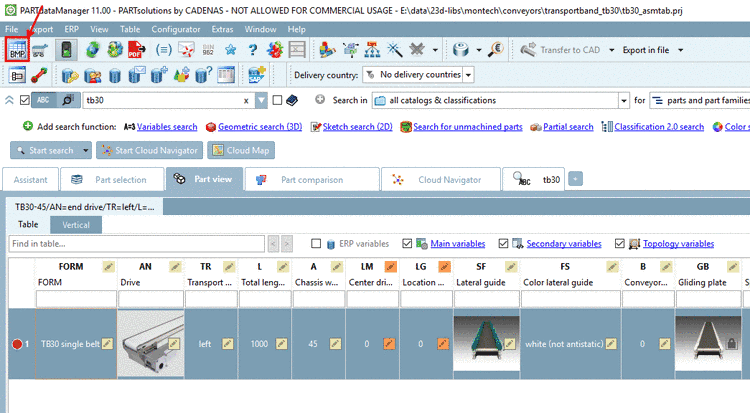Click the euro magnifier price search icon
This screenshot has height=413, width=750.
[496, 49]
